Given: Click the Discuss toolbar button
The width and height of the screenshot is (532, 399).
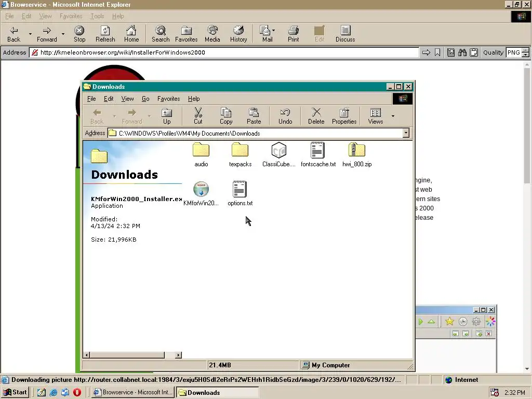Looking at the screenshot, I should click(345, 34).
